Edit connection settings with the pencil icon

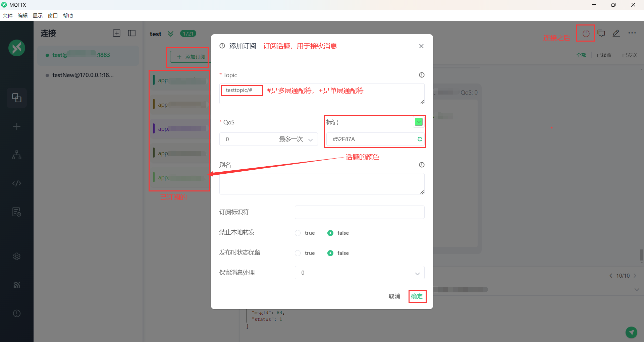[x=616, y=33]
